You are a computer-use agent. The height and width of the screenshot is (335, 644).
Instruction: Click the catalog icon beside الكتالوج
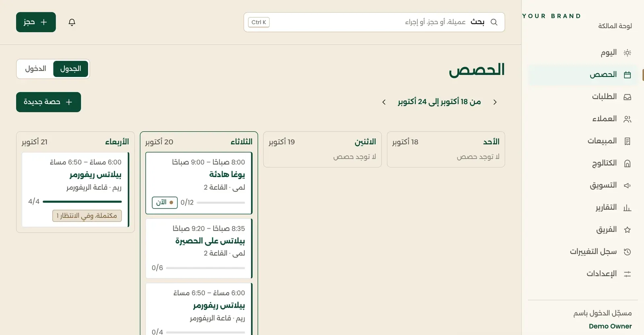tap(627, 163)
